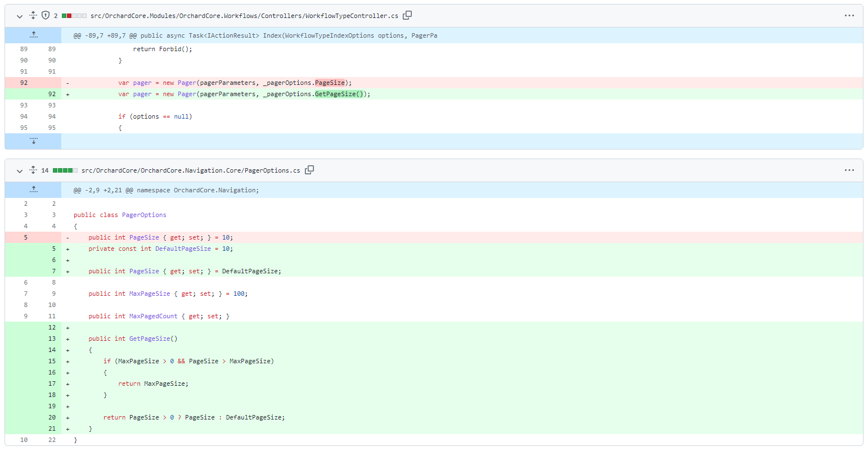Open options menu for PagerOptions.cs
This screenshot has height=451, width=868.
(x=849, y=170)
